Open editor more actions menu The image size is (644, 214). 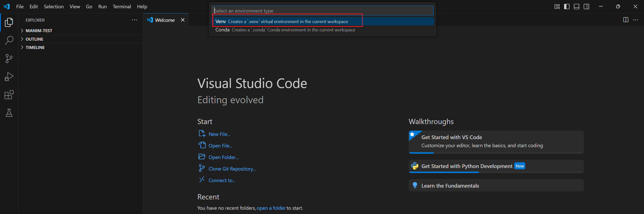(x=635, y=20)
